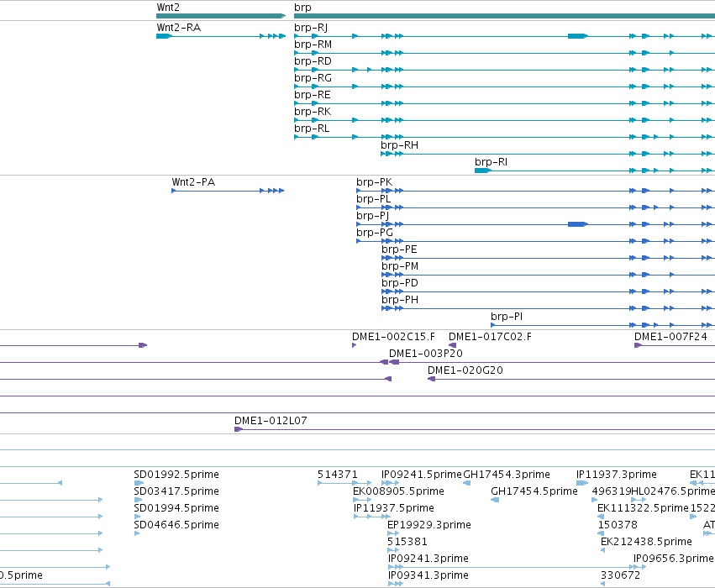This screenshot has width=715, height=588.
Task: Select protein isoform brp-PJ
Action: [372, 216]
